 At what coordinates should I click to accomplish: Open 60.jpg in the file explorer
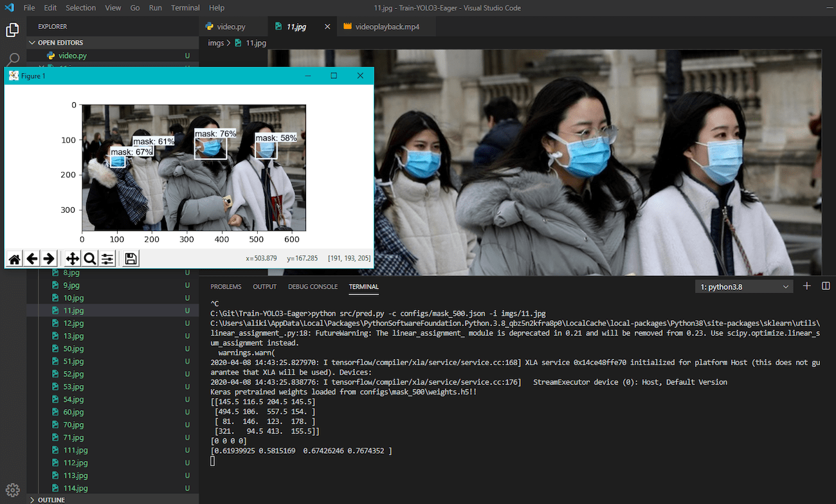(113, 412)
